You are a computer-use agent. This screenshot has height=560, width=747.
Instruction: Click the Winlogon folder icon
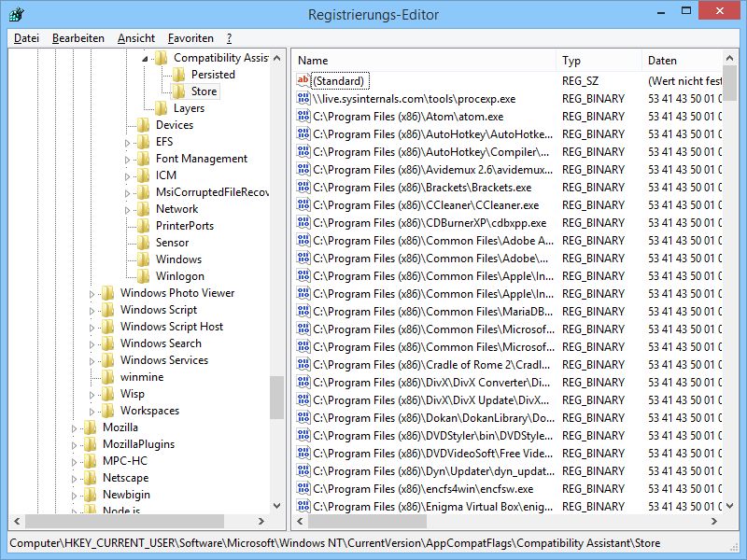coord(144,276)
